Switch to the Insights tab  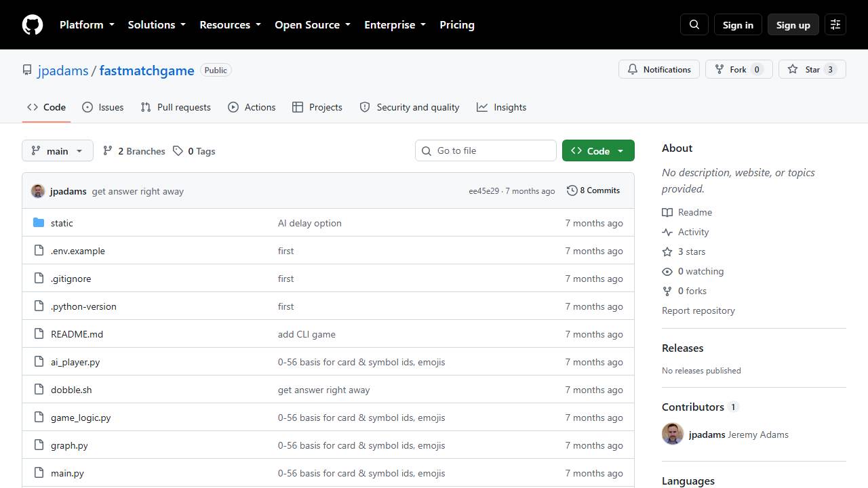pyautogui.click(x=502, y=107)
